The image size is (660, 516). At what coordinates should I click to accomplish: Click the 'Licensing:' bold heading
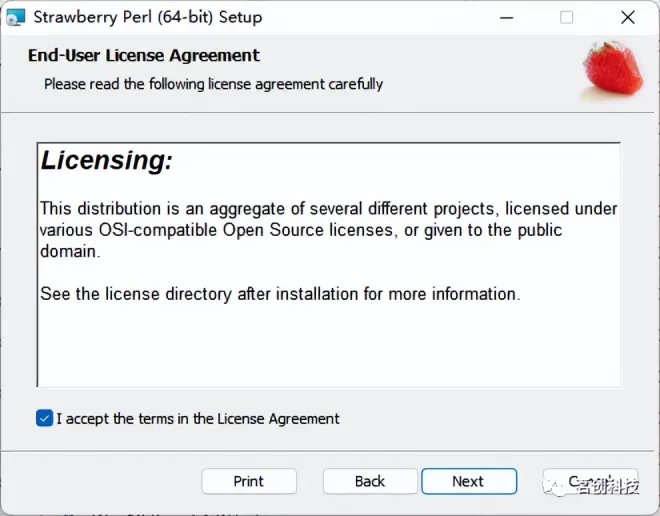106,160
